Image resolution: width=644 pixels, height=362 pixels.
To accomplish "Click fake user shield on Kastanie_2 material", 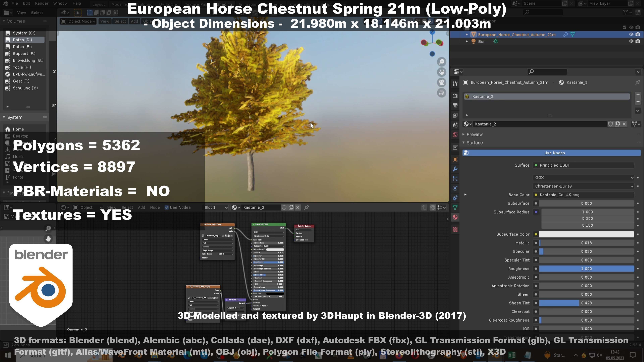I will coord(610,124).
